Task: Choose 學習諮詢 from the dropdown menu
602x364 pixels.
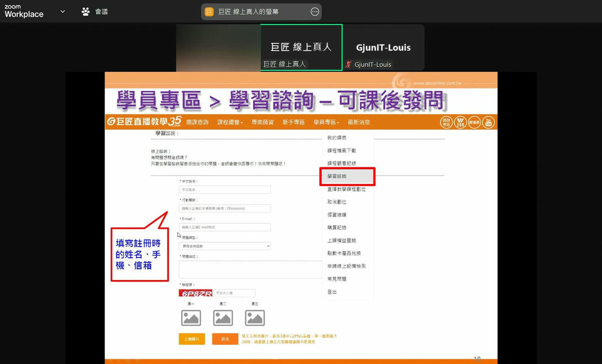Action: pyautogui.click(x=347, y=176)
